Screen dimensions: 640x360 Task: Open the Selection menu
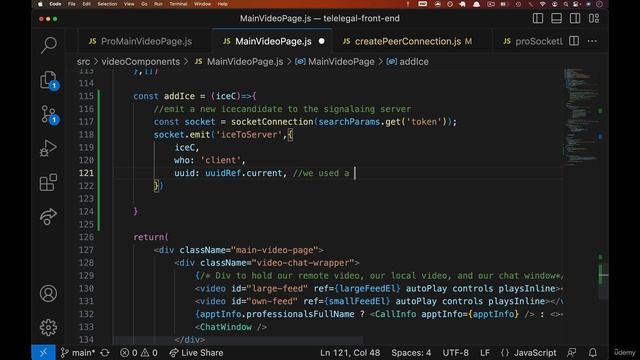[107, 4]
